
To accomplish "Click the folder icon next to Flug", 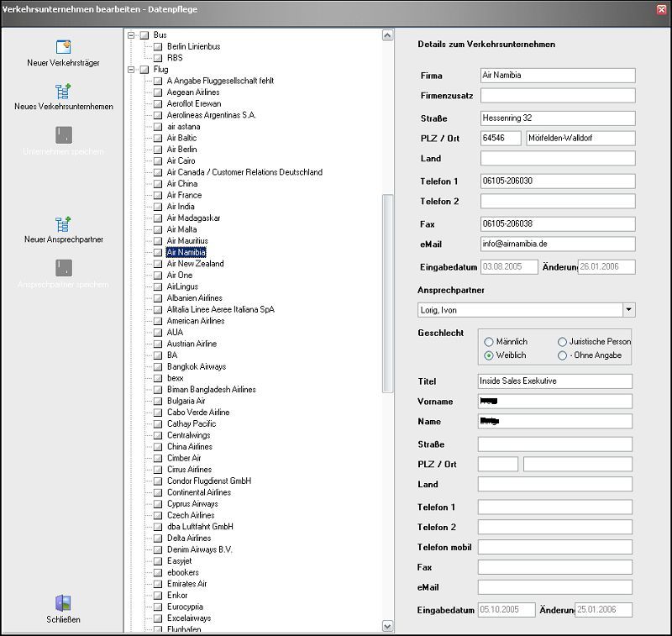I will click(144, 70).
